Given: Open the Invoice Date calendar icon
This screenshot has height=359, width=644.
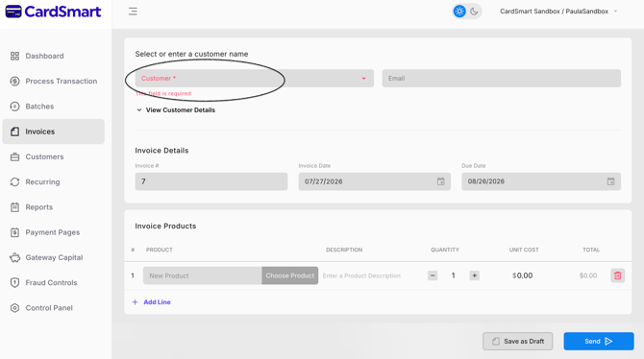Looking at the screenshot, I should [x=440, y=181].
